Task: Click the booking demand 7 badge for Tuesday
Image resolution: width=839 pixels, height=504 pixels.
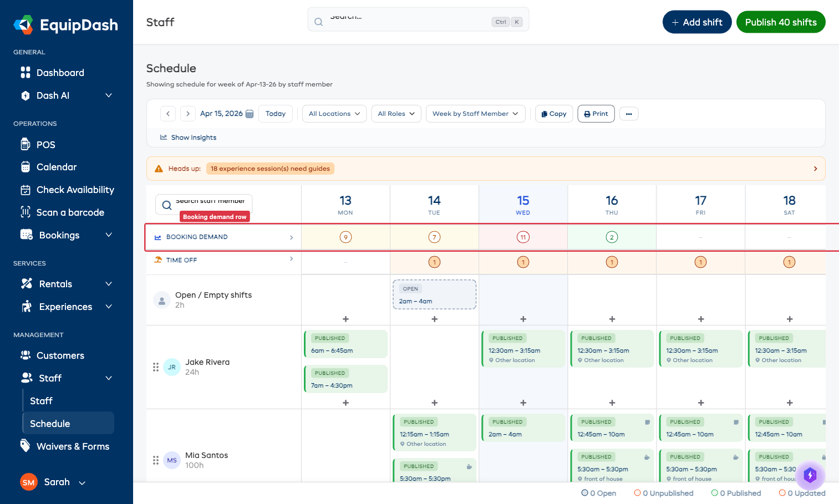Action: 434,237
